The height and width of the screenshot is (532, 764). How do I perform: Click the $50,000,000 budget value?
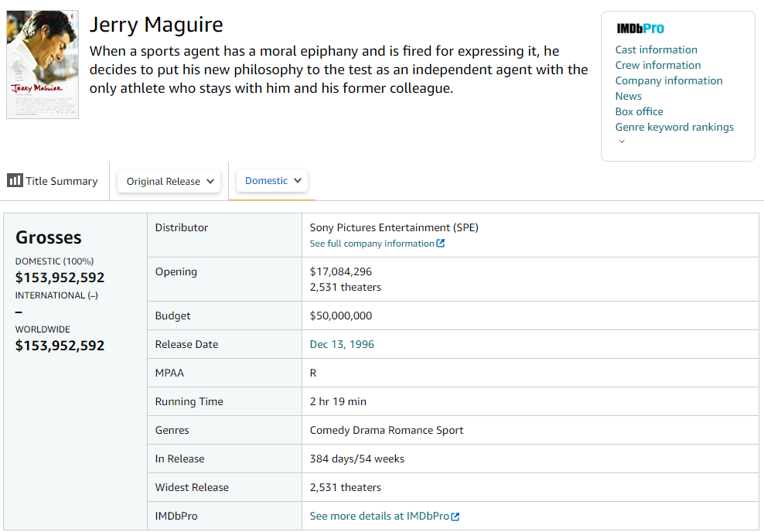(x=341, y=315)
